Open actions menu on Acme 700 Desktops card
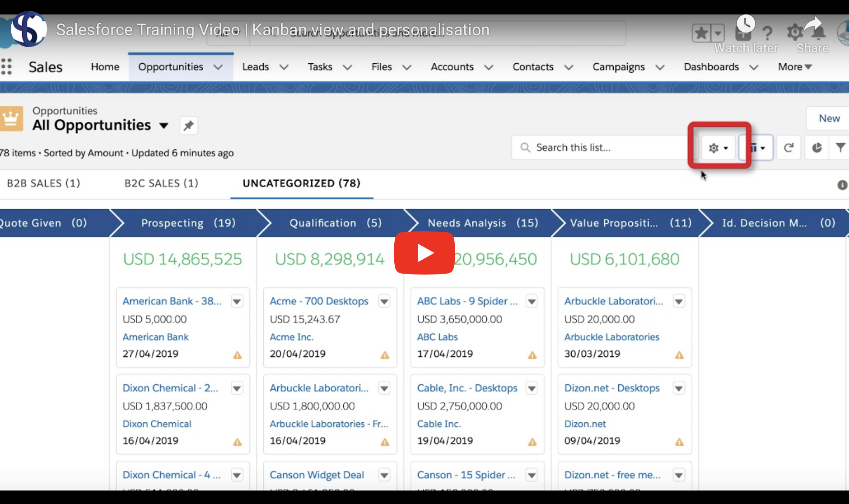This screenshot has width=849, height=504. [384, 301]
